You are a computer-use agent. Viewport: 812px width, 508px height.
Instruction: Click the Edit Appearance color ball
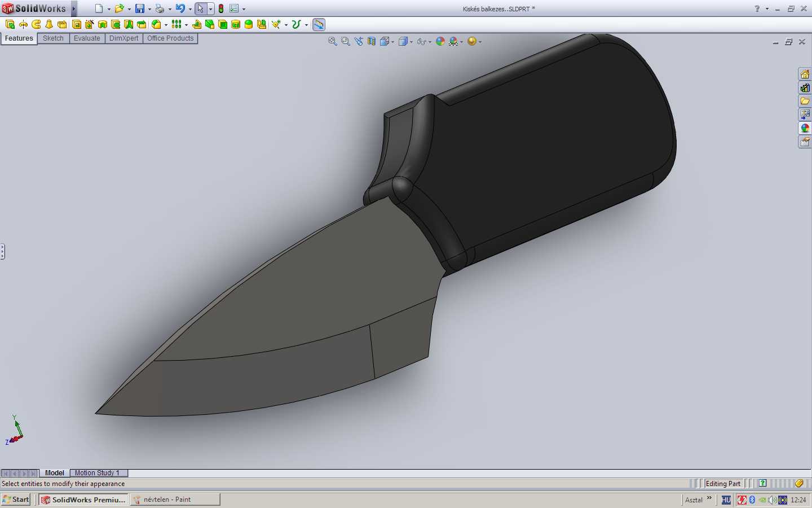pyautogui.click(x=440, y=41)
